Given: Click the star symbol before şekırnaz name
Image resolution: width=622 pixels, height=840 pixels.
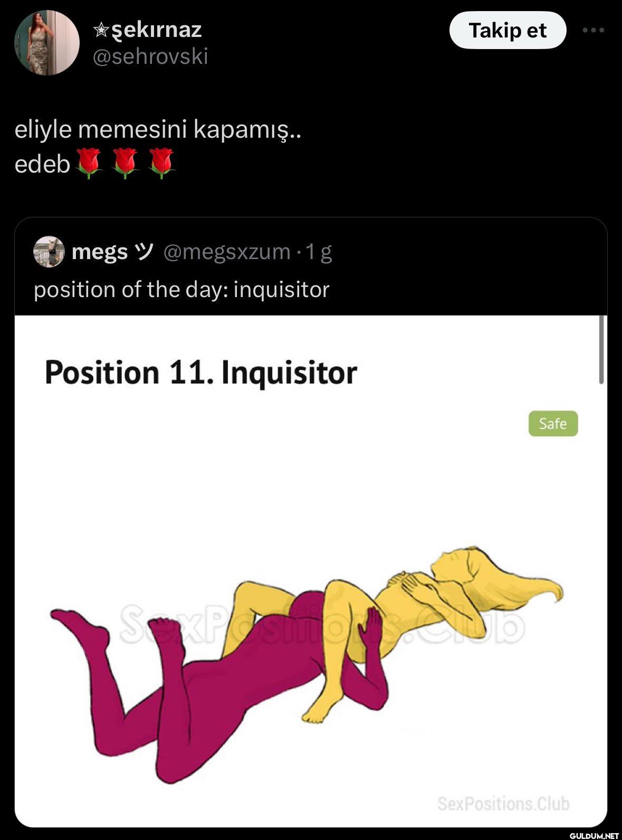Looking at the screenshot, I should 99,31.
